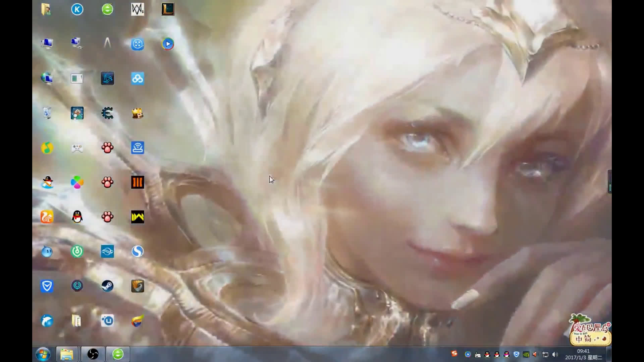
Task: Toggle the 中 Chinese/English mode on input bar
Action: (x=579, y=339)
